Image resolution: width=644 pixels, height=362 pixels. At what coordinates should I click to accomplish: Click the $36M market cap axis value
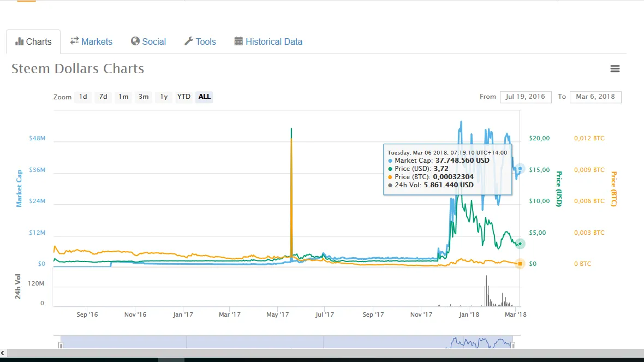click(x=37, y=170)
